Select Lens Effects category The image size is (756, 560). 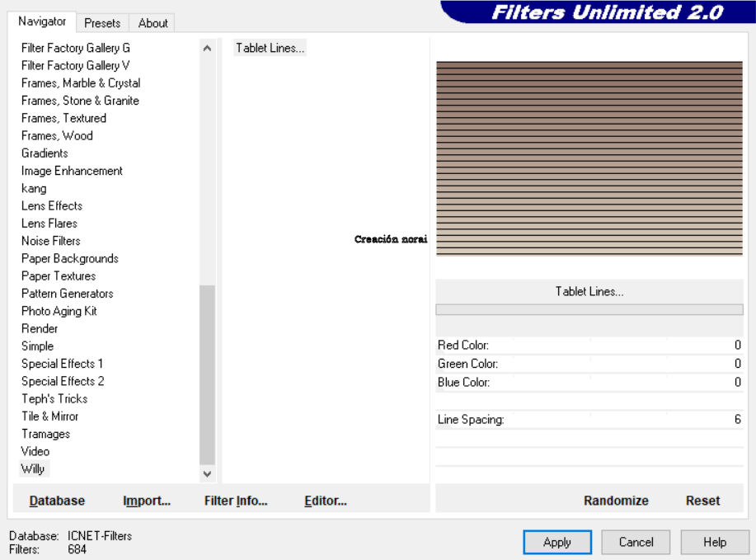pos(52,205)
